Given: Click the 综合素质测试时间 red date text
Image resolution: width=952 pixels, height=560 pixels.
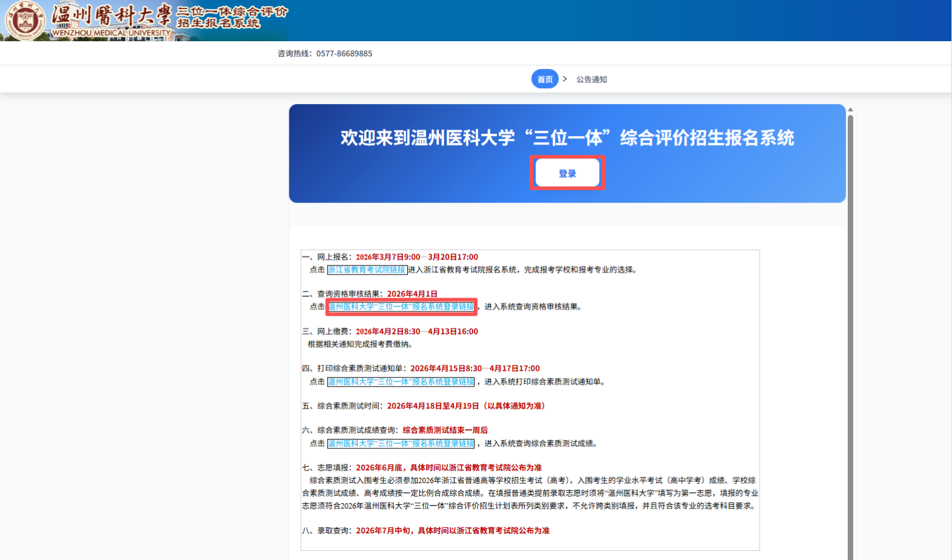Looking at the screenshot, I should pos(465,406).
